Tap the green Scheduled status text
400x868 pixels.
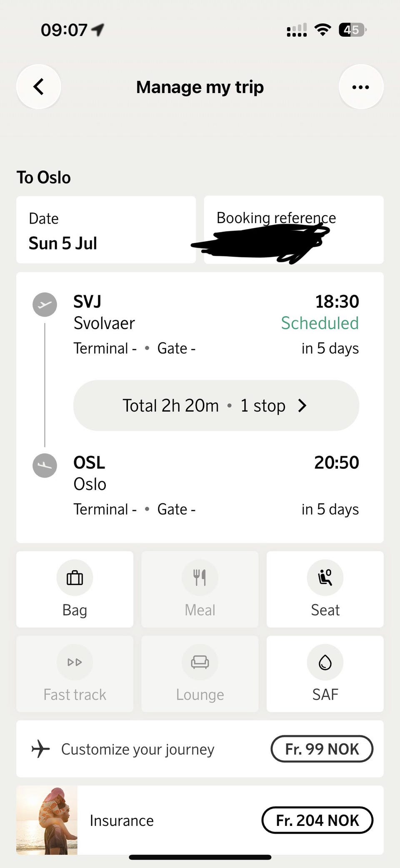(x=320, y=323)
